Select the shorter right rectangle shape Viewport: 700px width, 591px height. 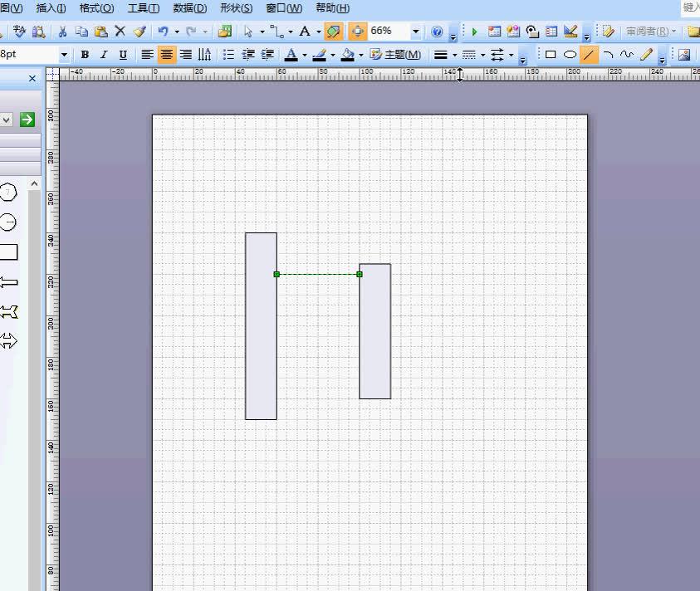coord(375,331)
